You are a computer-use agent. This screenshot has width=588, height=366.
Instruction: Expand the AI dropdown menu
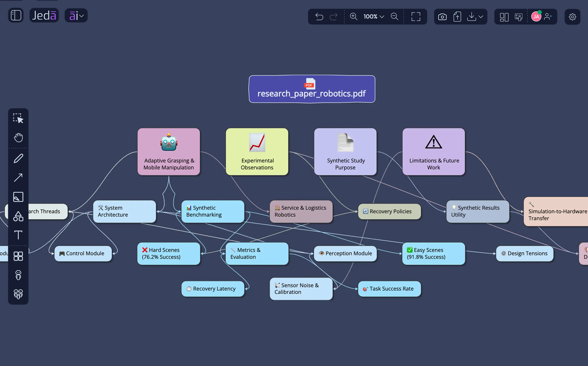pyautogui.click(x=76, y=16)
